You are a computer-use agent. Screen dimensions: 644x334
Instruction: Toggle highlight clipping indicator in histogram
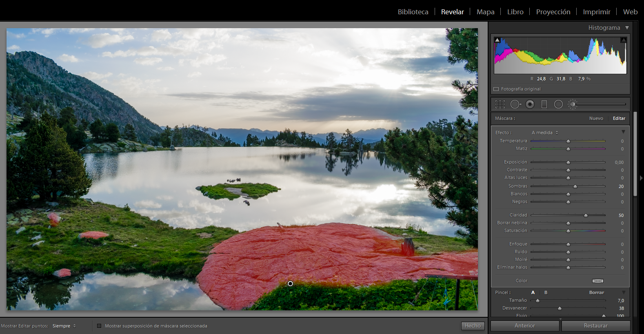[624, 40]
